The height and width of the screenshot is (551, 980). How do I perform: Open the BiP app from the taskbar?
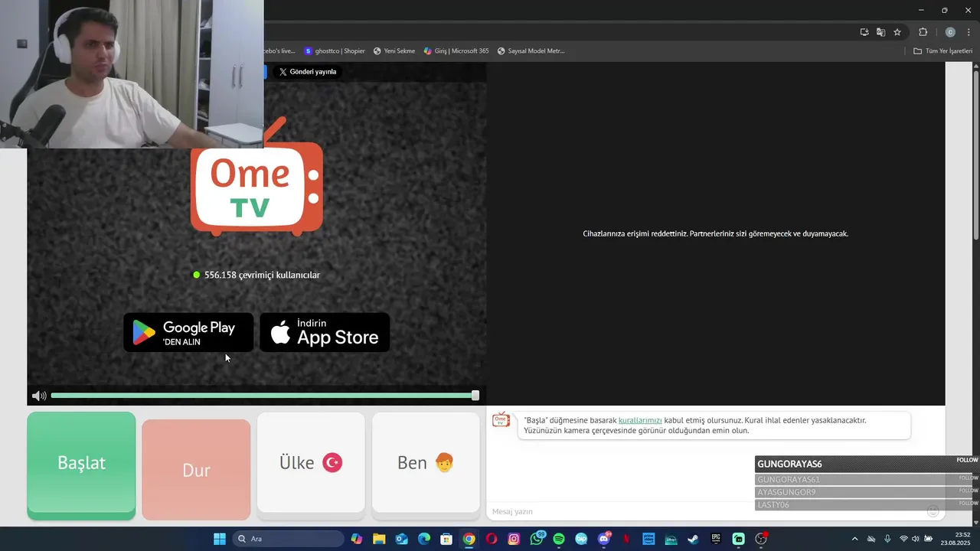click(581, 539)
